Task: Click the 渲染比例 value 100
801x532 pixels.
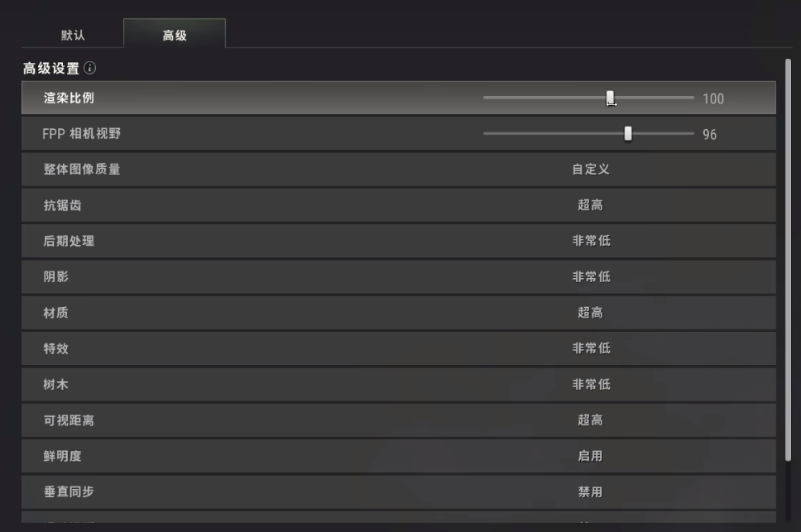Action: (x=712, y=99)
